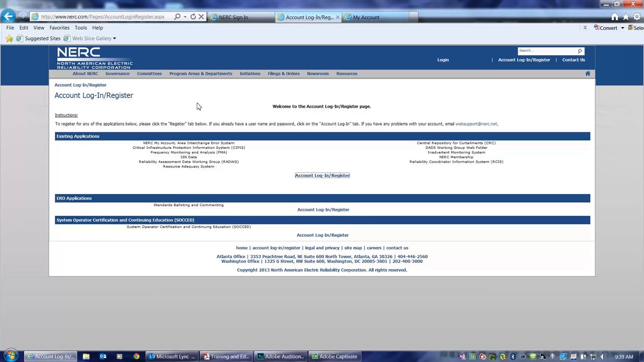644x362 pixels.
Task: Open the Resources navigation menu
Action: 347,73
